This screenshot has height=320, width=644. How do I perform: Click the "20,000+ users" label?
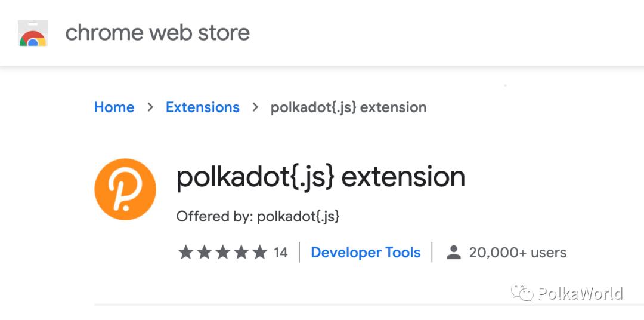(518, 253)
